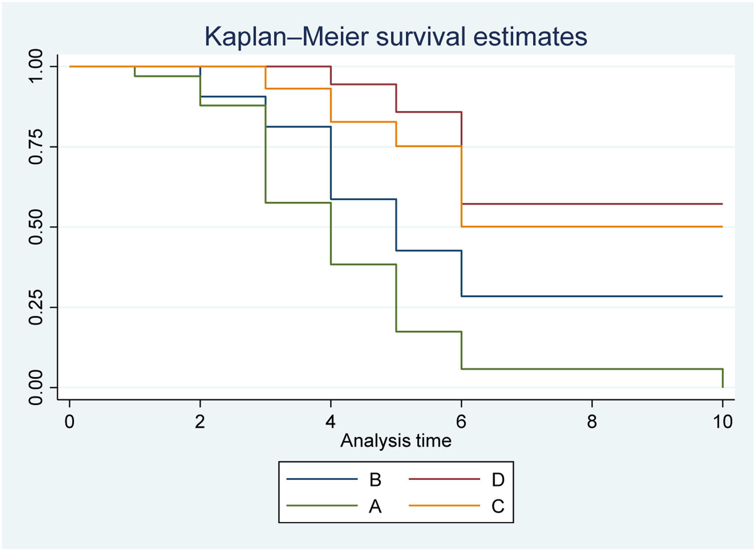Image resolution: width=756 pixels, height=551 pixels.
Task: Click the orange legend line for C
Action: coord(444,506)
